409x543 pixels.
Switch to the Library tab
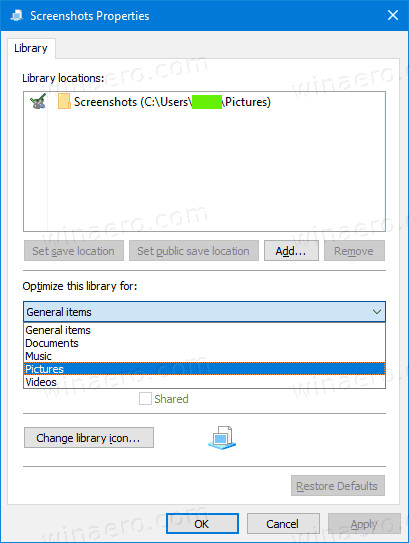click(x=31, y=48)
